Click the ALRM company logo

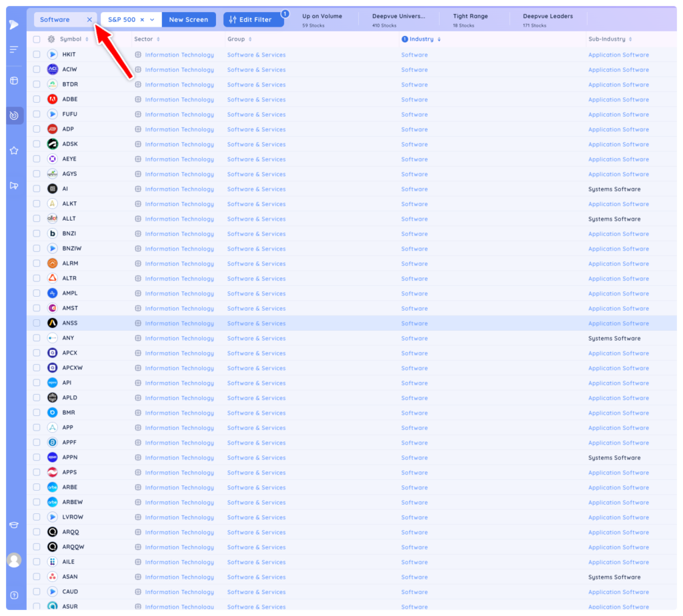[x=52, y=263]
